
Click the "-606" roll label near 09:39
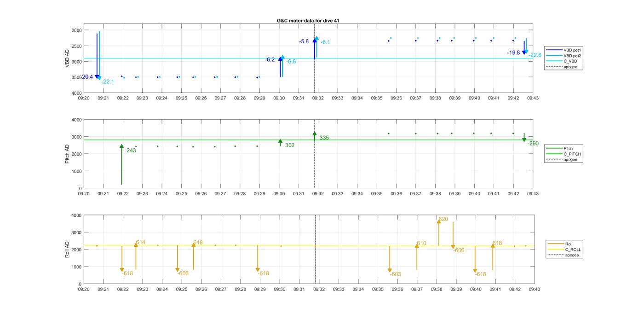click(x=459, y=250)
